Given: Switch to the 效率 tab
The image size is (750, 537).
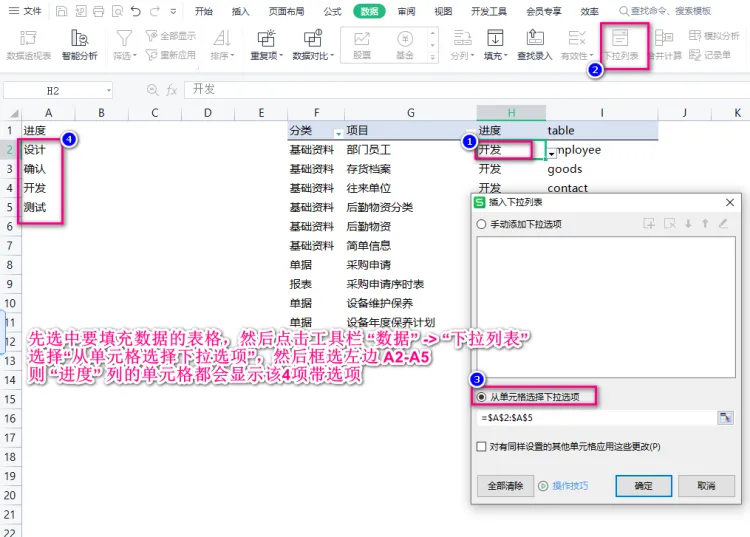Looking at the screenshot, I should [589, 11].
